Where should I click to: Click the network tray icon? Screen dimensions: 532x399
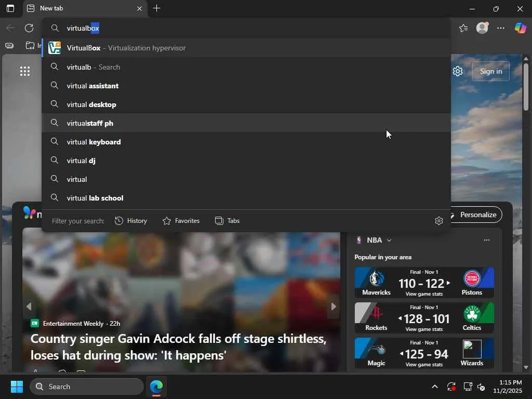coord(468,387)
